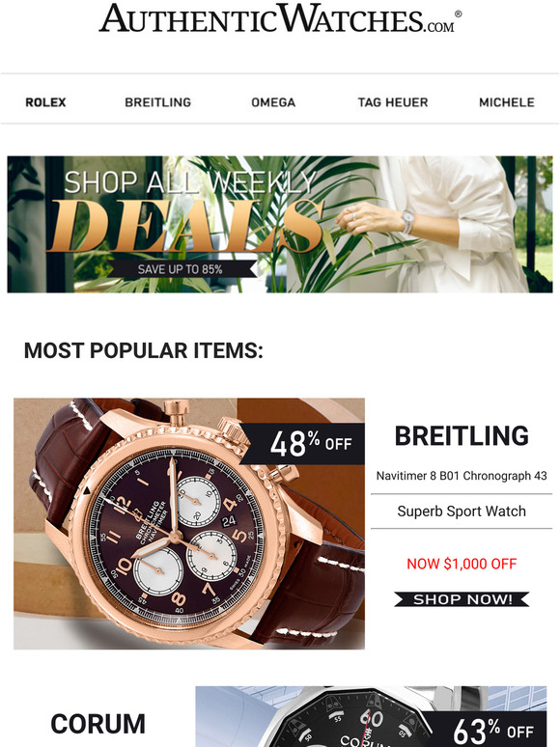Screen dimensions: 560x747
Task: Visit the Michele brand link
Action: [x=507, y=102]
